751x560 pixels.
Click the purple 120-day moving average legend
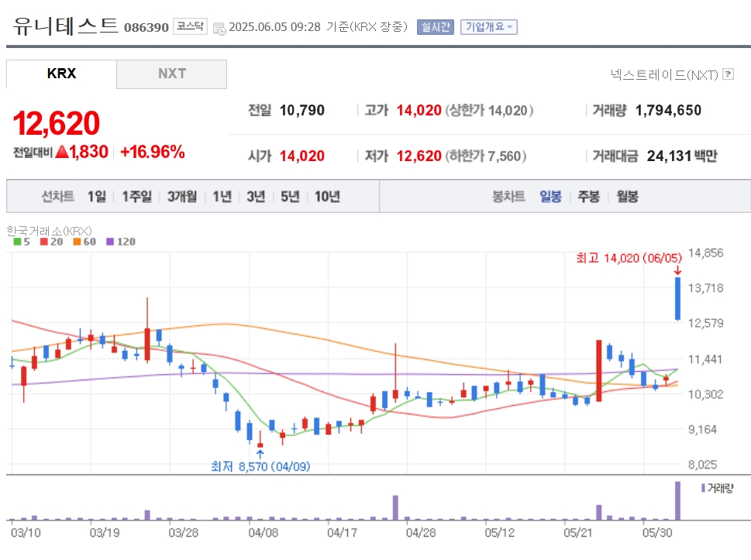[x=121, y=242]
